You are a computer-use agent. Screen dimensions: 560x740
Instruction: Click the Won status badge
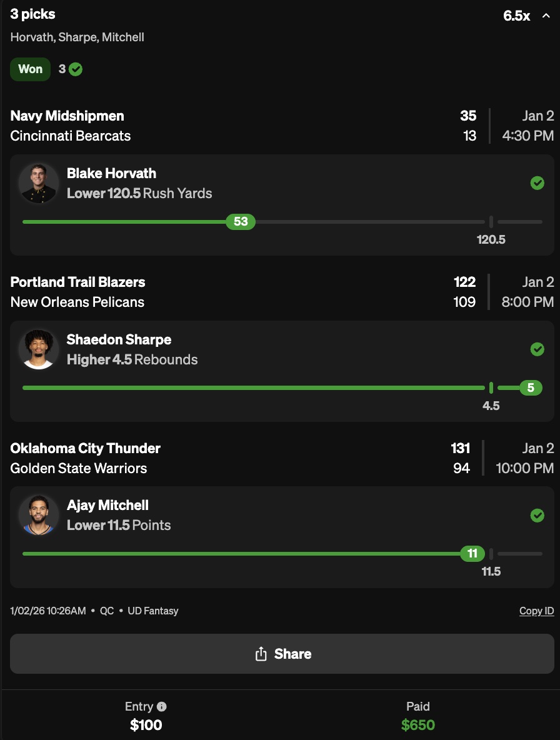click(30, 69)
